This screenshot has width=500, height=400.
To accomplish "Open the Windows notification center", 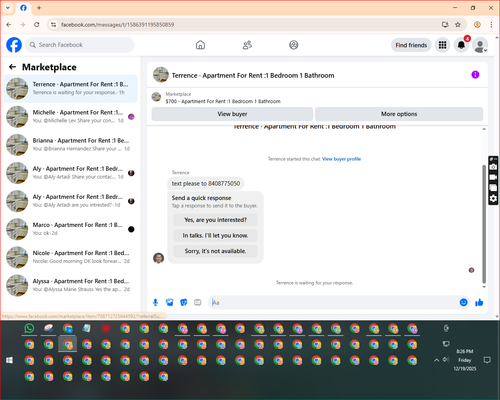I will pos(487,360).
